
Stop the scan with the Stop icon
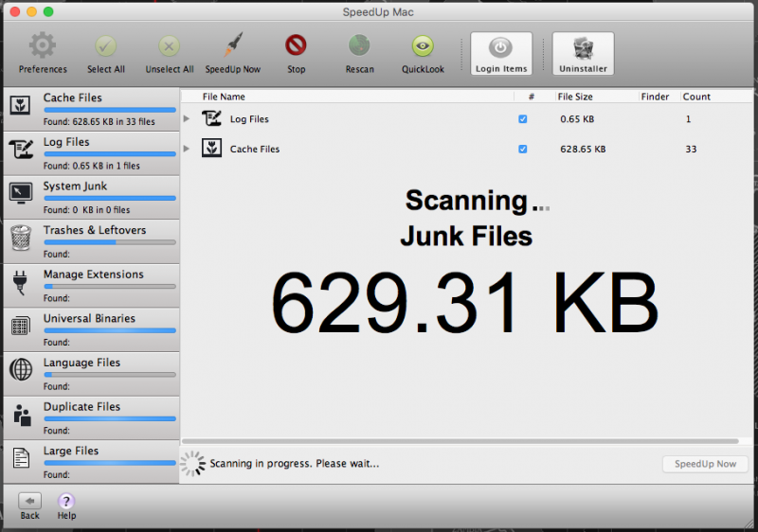coord(296,45)
